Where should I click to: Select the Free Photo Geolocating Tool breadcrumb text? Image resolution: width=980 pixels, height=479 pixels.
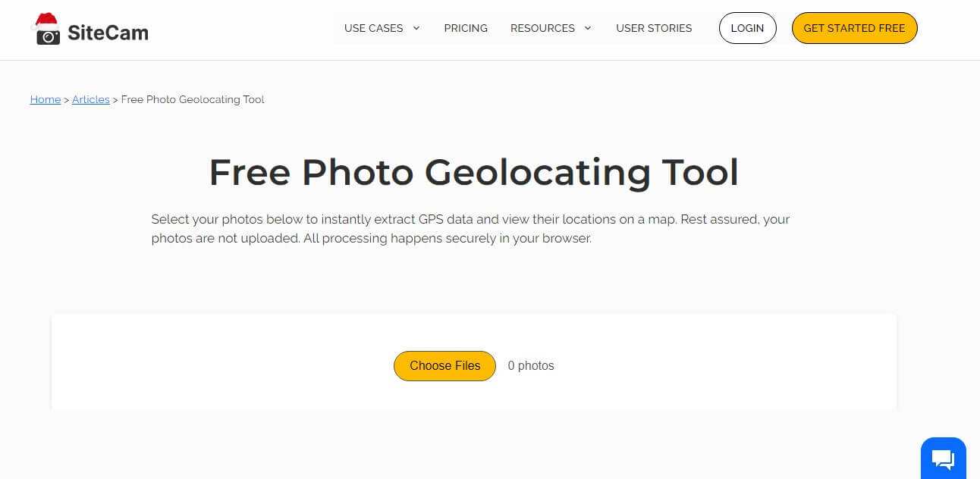(192, 99)
